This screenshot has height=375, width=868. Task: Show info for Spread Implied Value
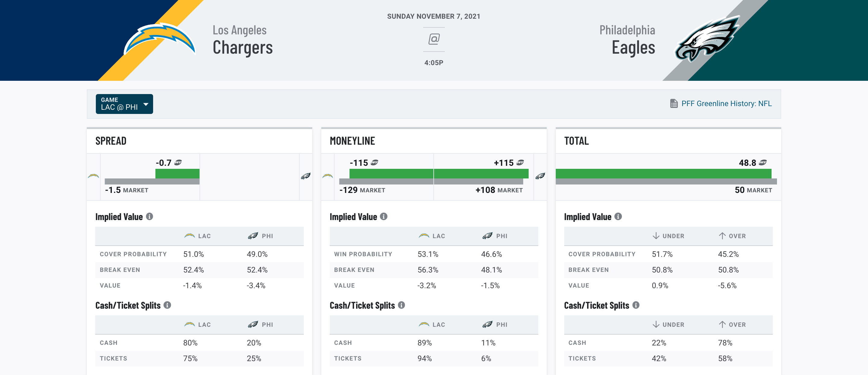[x=149, y=217]
